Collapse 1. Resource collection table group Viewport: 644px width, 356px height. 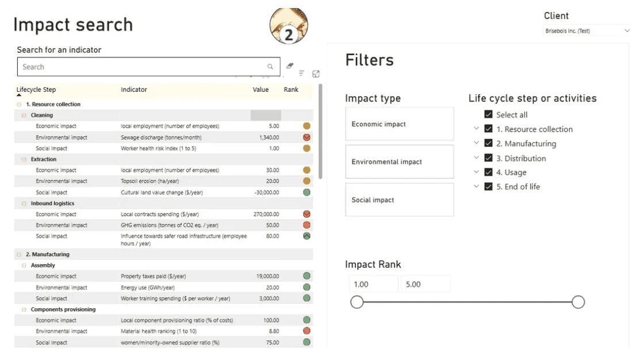pyautogui.click(x=19, y=104)
